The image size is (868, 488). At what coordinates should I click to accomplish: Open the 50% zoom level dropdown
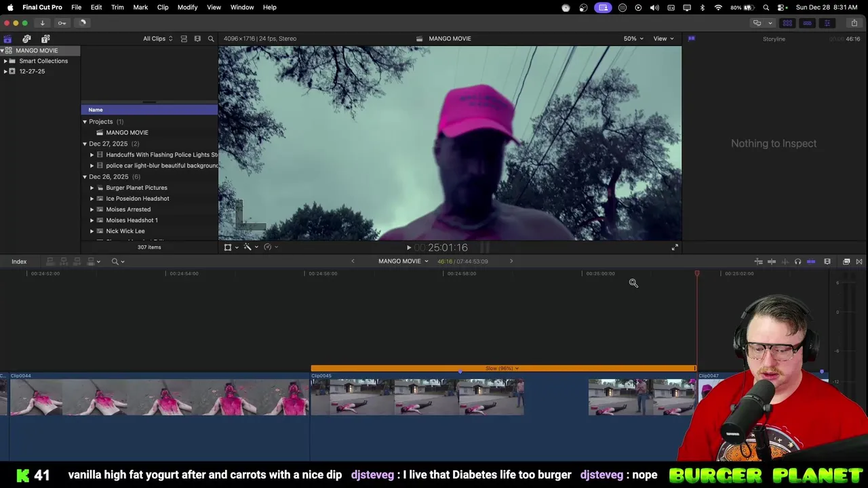pos(633,39)
